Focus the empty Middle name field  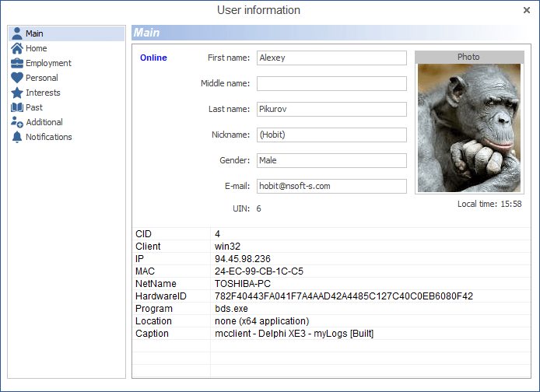point(331,84)
